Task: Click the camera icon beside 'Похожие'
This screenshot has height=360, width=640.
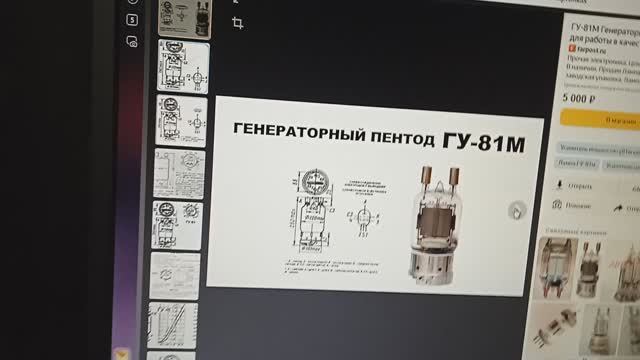Action: pyautogui.click(x=557, y=204)
